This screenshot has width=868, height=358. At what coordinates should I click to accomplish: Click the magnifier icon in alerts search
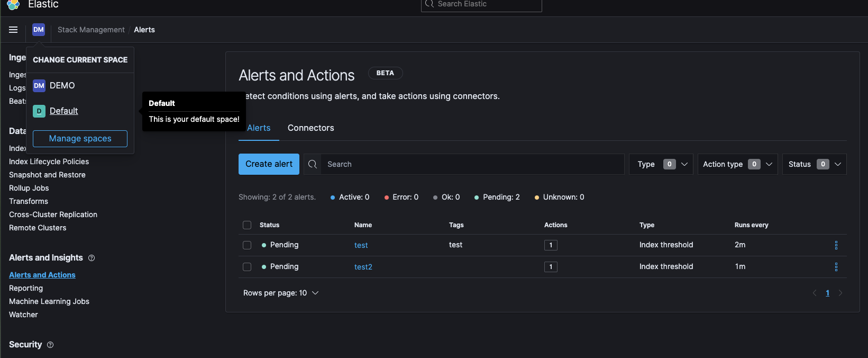(x=313, y=164)
